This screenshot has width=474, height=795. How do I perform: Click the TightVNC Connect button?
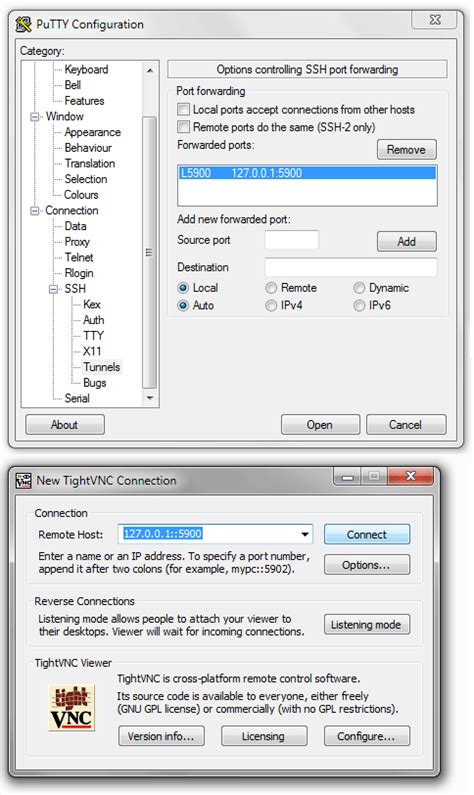(x=367, y=534)
